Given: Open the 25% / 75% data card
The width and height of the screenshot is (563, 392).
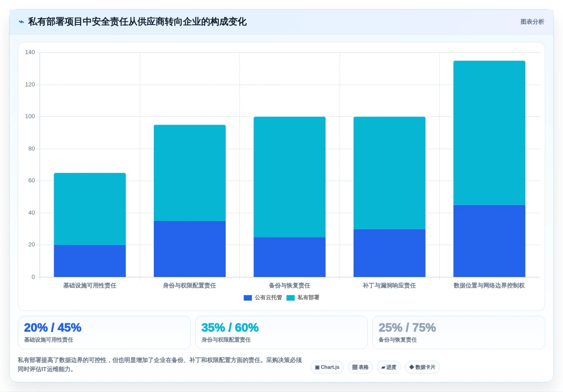Looking at the screenshot, I should (459, 332).
